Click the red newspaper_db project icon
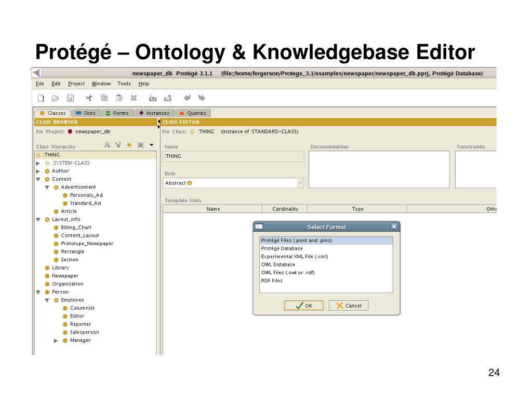 click(70, 131)
